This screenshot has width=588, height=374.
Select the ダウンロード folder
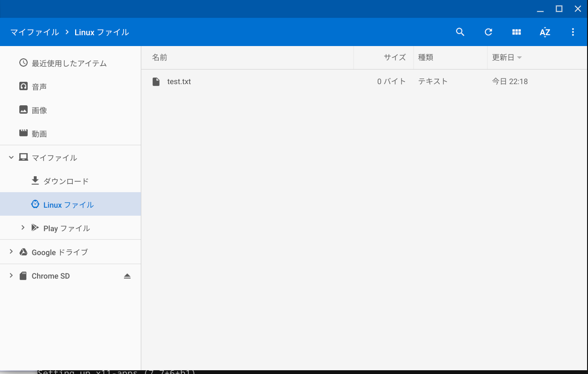tap(66, 181)
